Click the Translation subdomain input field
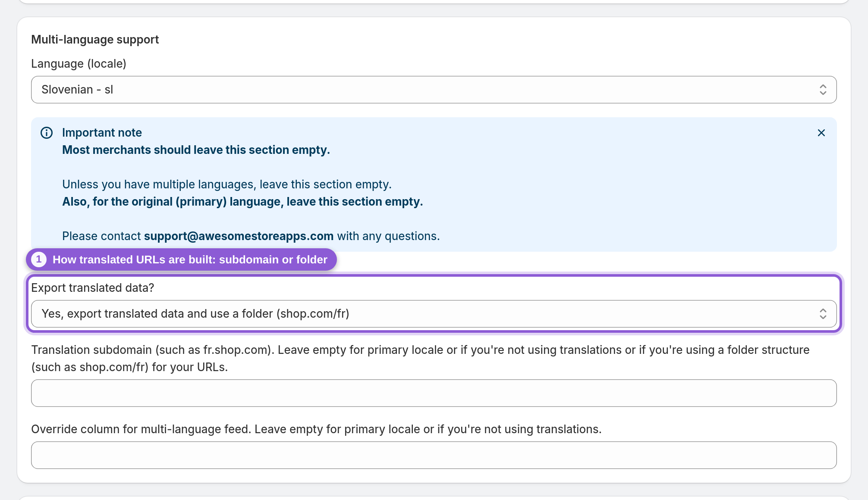Image resolution: width=868 pixels, height=500 pixels. tap(434, 393)
